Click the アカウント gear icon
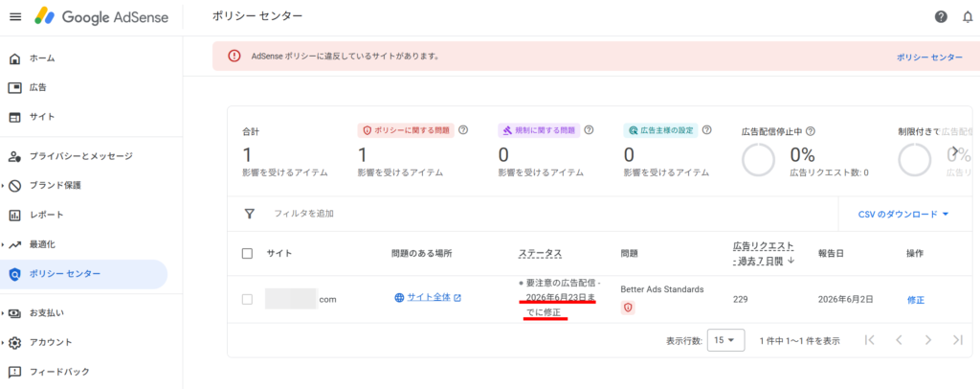The image size is (980, 389). click(x=15, y=342)
